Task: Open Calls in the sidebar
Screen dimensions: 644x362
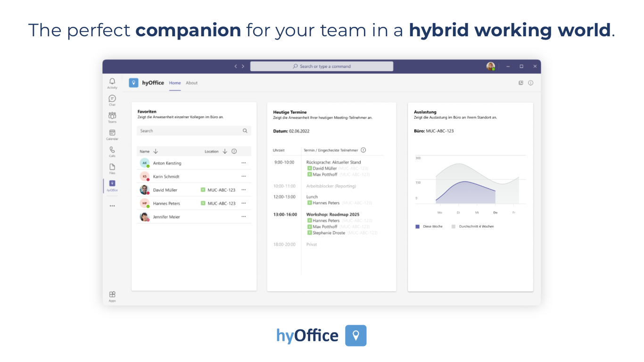Action: tap(112, 152)
